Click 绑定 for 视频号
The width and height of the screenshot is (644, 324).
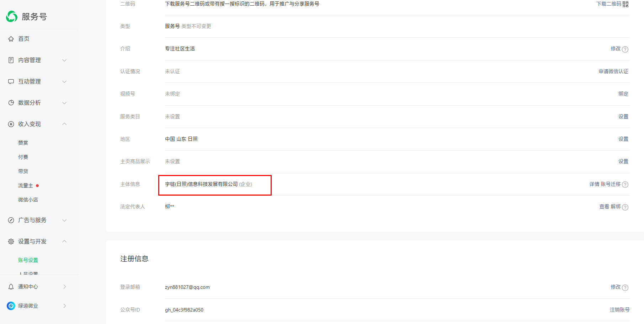coord(623,94)
